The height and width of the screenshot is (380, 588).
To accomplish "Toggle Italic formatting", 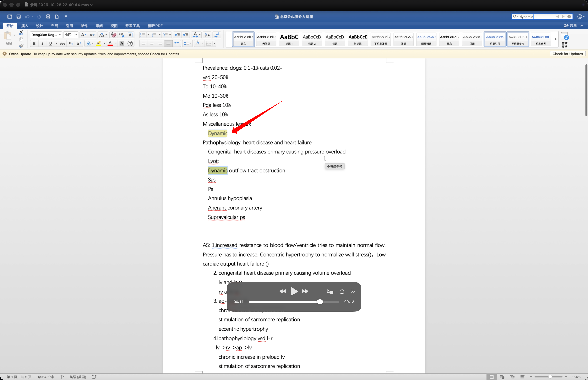I will point(42,44).
